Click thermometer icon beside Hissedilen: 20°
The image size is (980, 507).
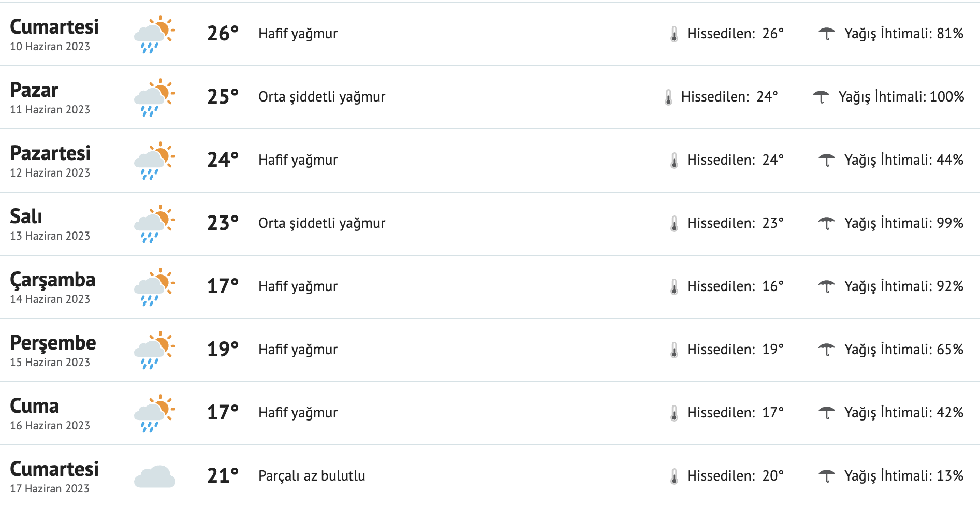pos(674,476)
